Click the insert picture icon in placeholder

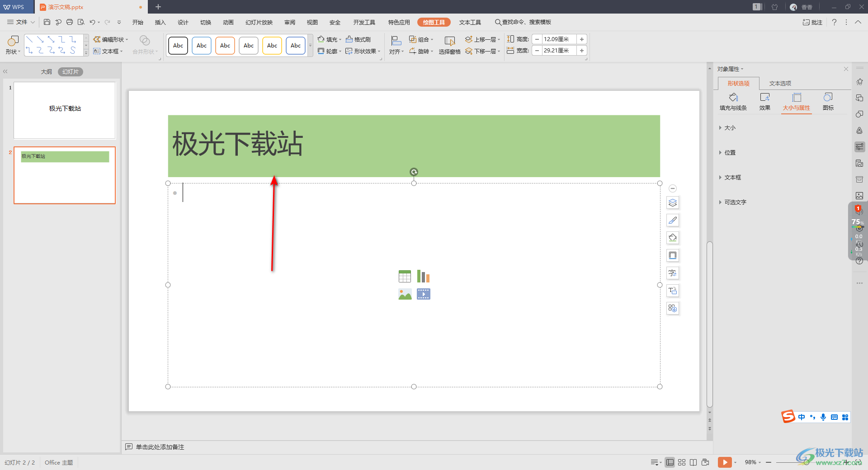[405, 294]
